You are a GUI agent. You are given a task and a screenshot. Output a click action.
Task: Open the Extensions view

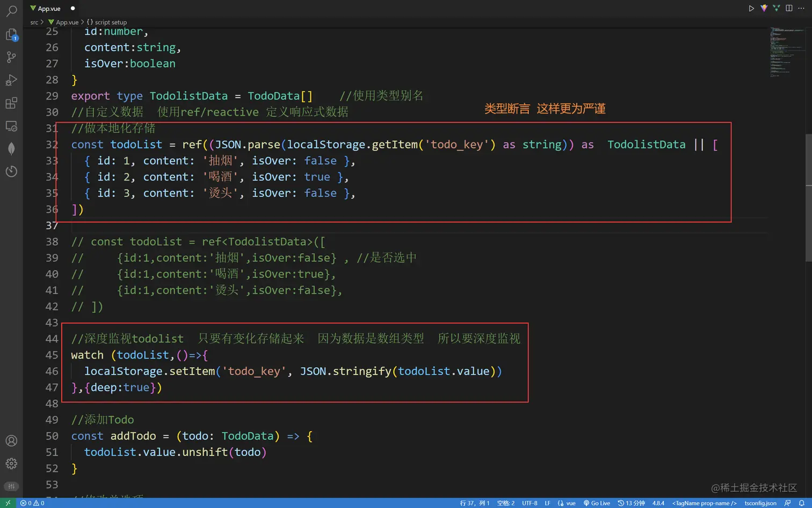[x=11, y=103]
